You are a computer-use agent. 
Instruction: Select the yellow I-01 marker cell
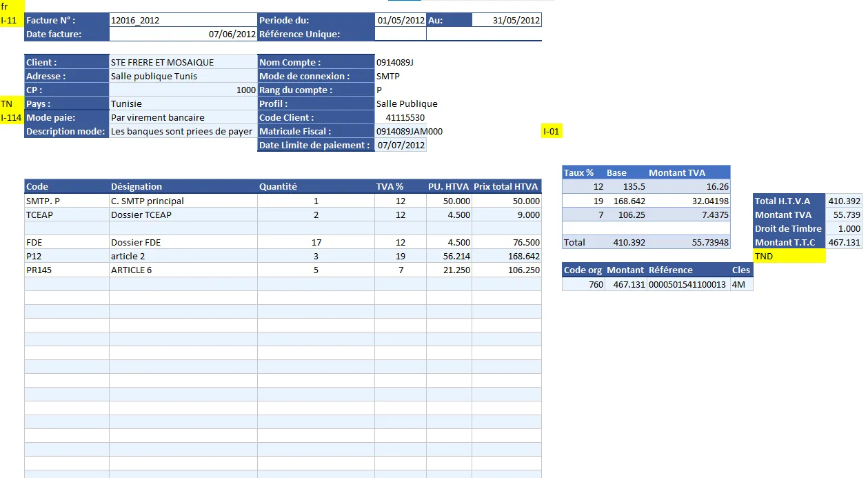coord(552,131)
